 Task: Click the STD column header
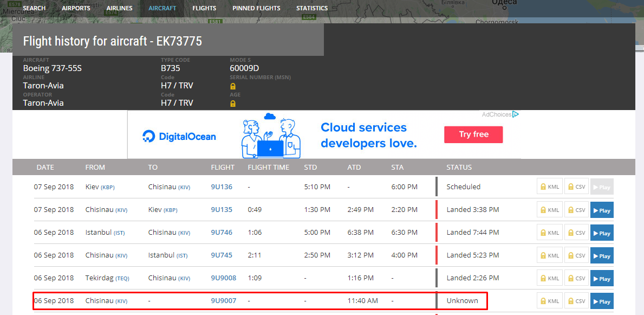point(310,168)
